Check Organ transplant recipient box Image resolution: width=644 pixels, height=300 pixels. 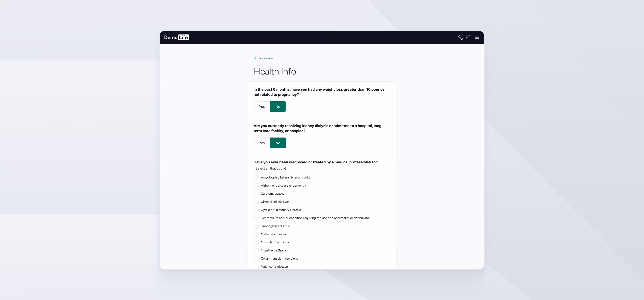[x=256, y=259]
